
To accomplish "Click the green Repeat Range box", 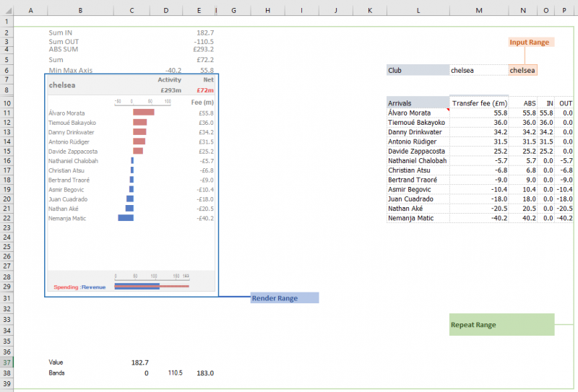I will 501,325.
